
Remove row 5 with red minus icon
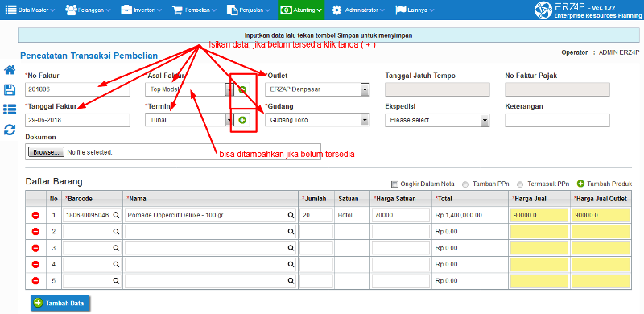click(x=35, y=281)
